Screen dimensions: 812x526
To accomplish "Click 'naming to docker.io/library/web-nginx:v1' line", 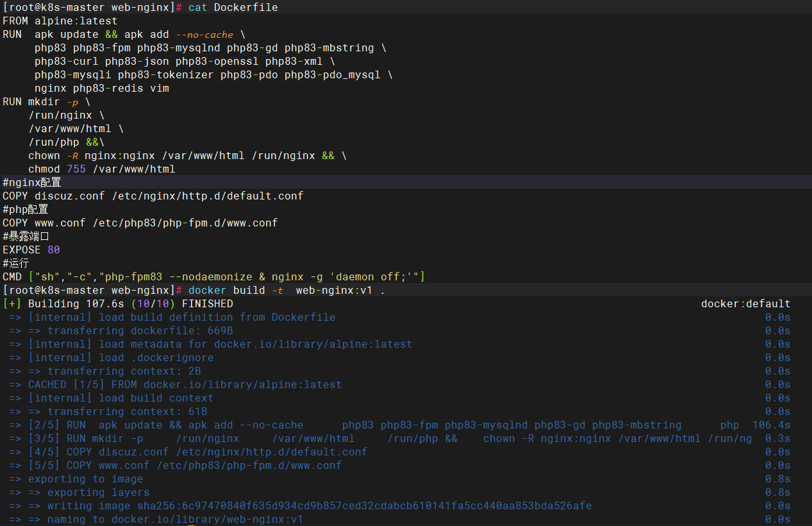I will pos(176,519).
